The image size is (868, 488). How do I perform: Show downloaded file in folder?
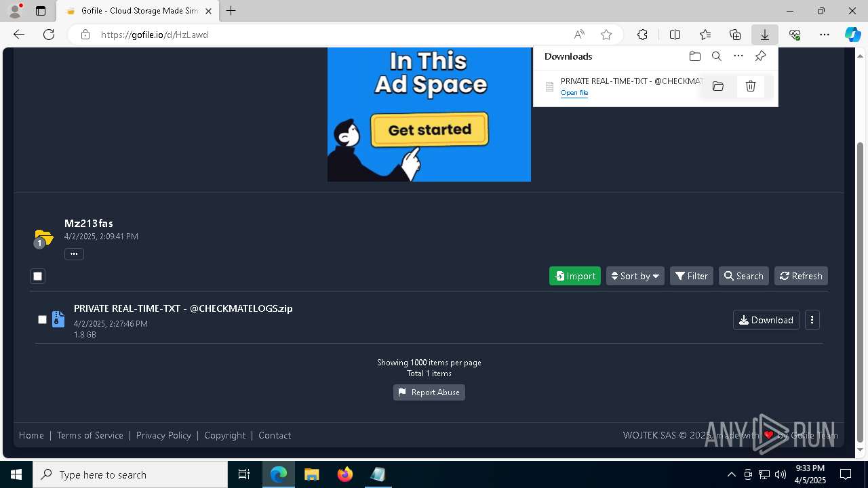pyautogui.click(x=718, y=86)
